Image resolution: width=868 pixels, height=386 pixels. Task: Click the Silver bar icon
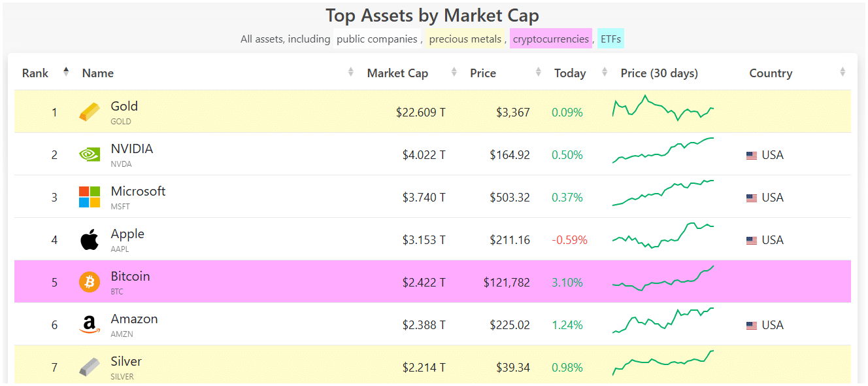(x=90, y=367)
